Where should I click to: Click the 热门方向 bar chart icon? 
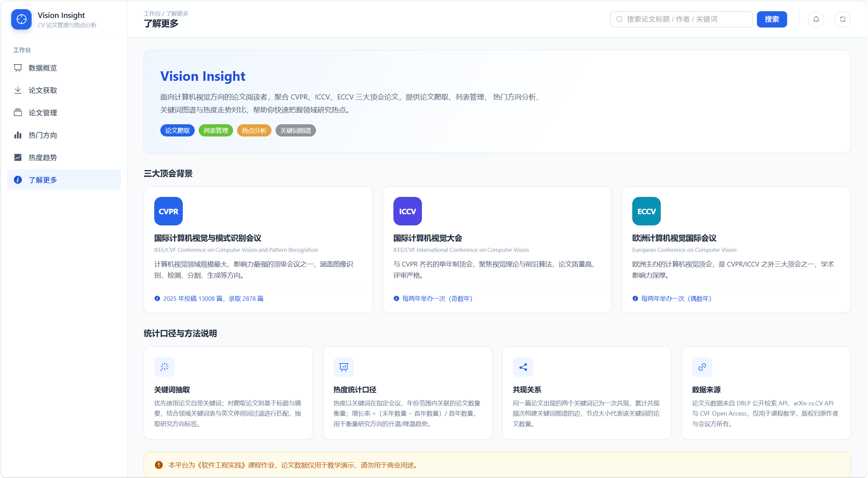[x=18, y=135]
